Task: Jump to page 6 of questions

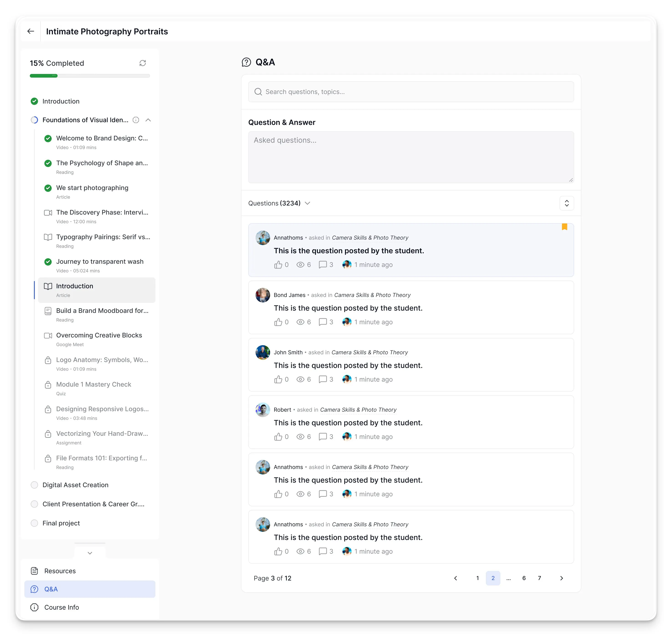Action: point(524,578)
